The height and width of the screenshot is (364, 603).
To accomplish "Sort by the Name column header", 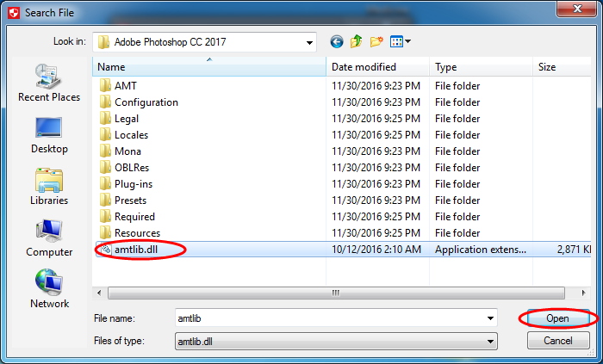I will 209,67.
